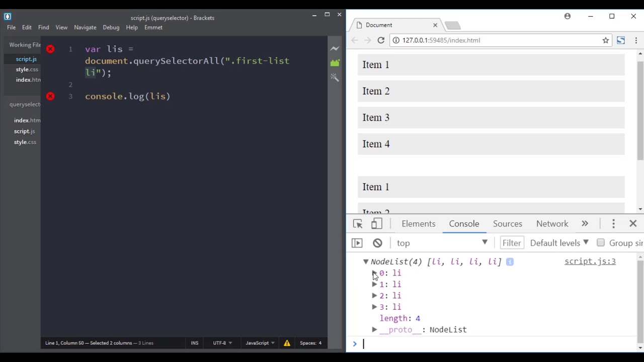644x362 pixels.
Task: Click the page's vertical scrollbar thumb
Action: click(640, 111)
